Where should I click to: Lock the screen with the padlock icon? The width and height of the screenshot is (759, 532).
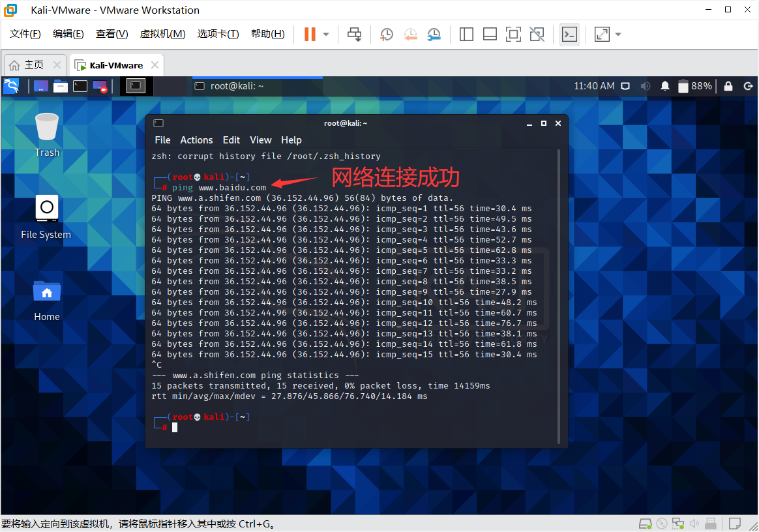(728, 86)
